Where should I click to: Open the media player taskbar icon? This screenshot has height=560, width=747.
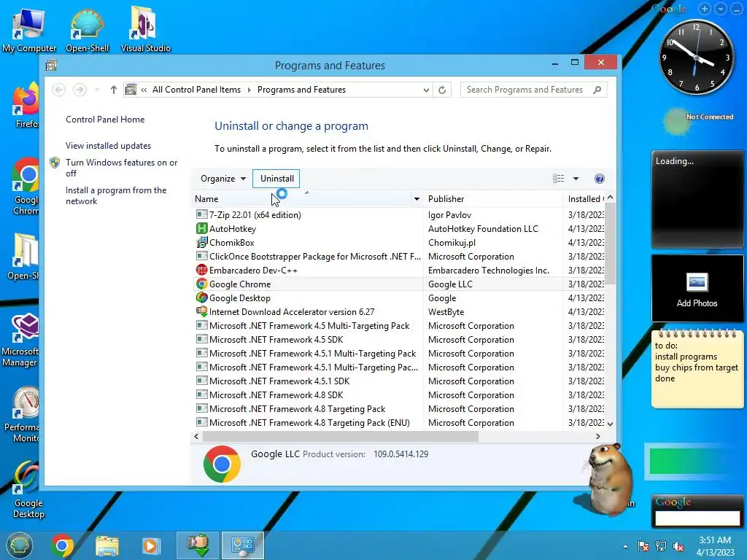tap(151, 545)
